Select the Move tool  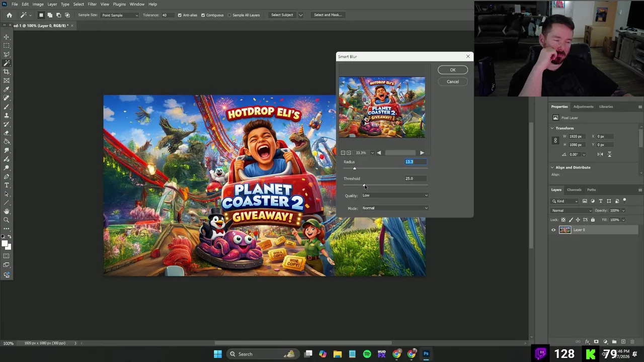[x=7, y=37]
